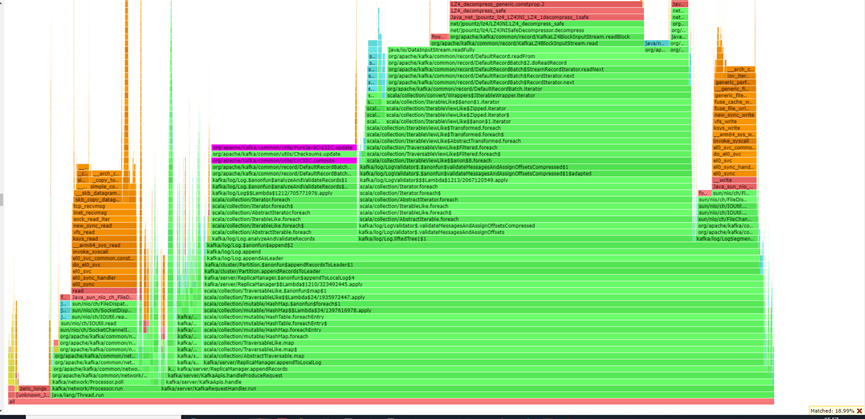The height and width of the screenshot is (419, 865).
Task: Click kafka/log/LogSegmen... frame
Action: click(x=727, y=239)
